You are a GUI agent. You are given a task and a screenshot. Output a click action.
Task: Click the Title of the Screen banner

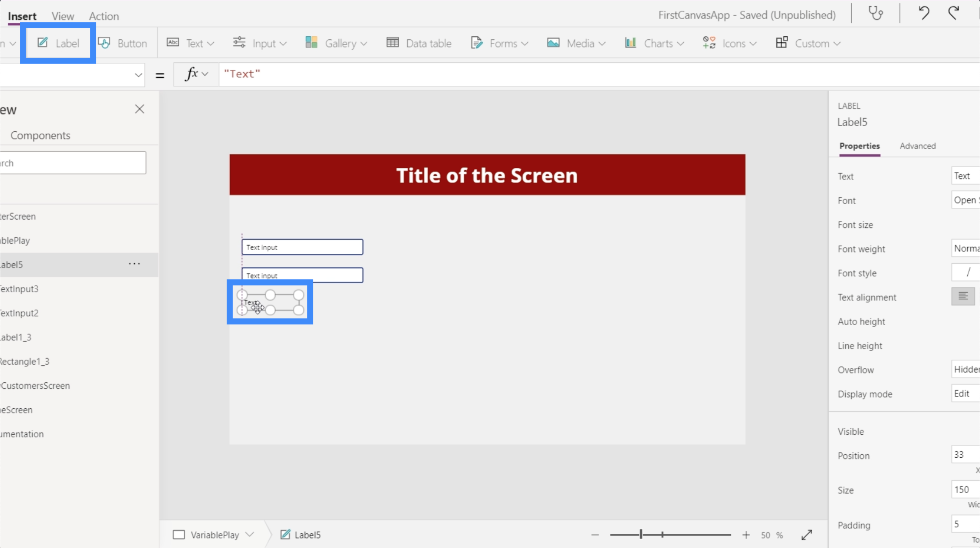click(487, 175)
